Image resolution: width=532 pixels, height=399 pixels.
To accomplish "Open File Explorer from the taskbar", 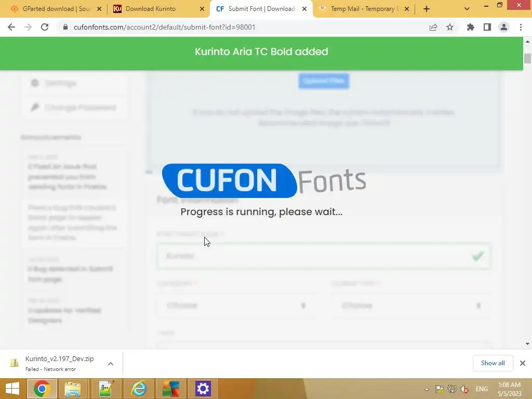I will click(x=73, y=389).
